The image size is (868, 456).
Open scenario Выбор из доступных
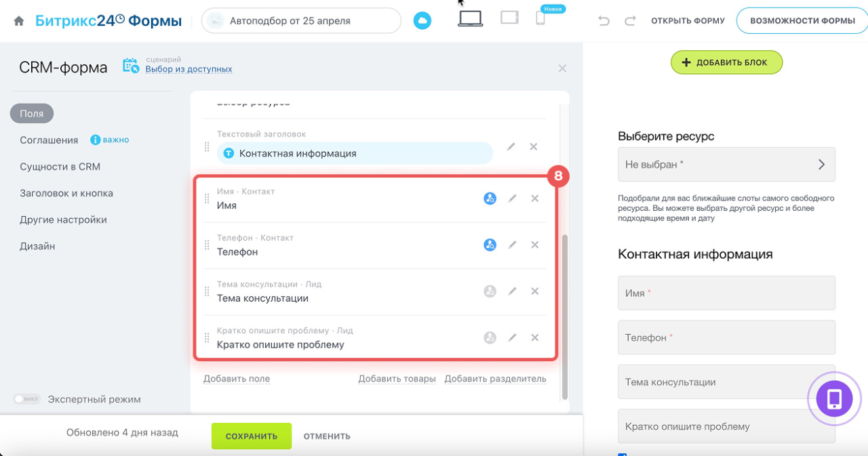[x=189, y=69]
